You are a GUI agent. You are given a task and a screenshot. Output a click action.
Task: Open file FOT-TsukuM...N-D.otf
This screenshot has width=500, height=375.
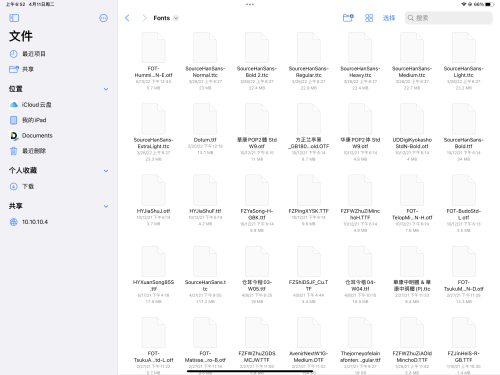[463, 275]
